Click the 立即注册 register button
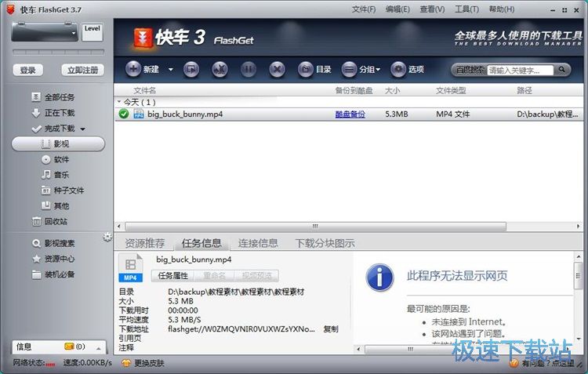This screenshot has width=588, height=374. tap(82, 70)
